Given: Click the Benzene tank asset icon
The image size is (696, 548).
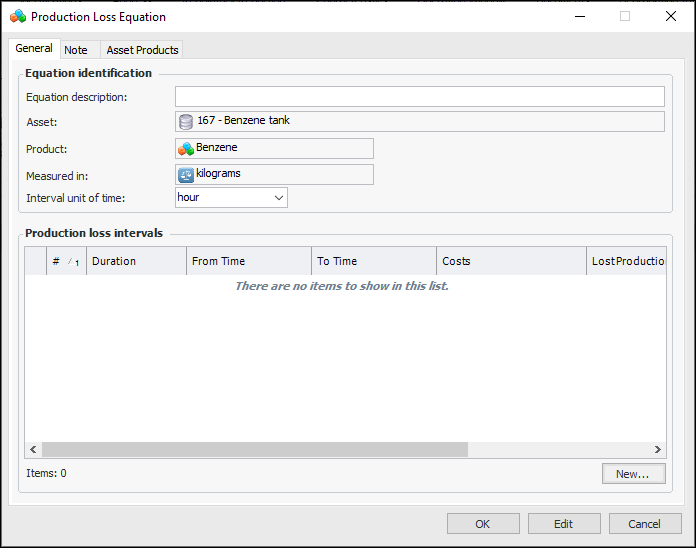Looking at the screenshot, I should tap(186, 122).
